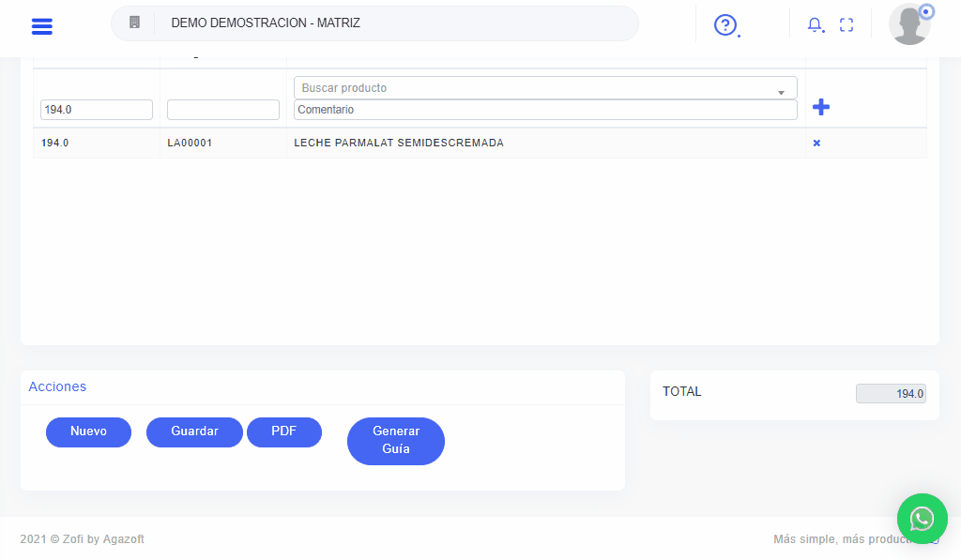Viewport: 961px width, 560px height.
Task: Click the Nuevo button
Action: tap(88, 431)
